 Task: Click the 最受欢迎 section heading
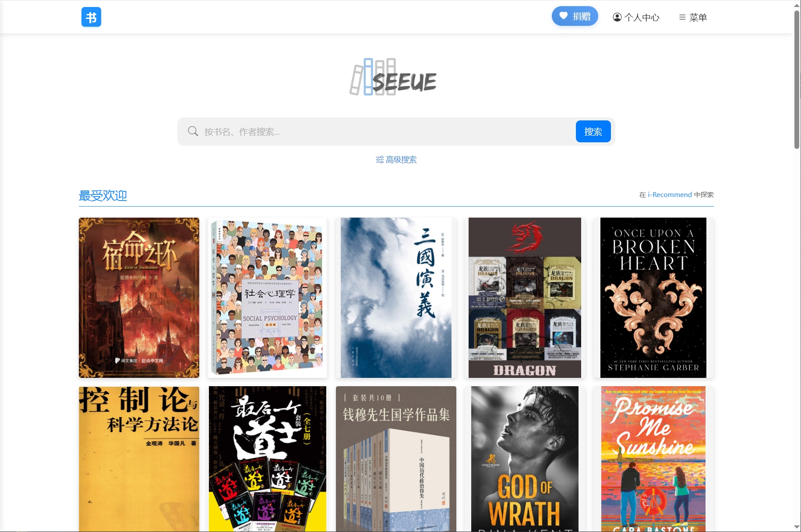point(103,195)
